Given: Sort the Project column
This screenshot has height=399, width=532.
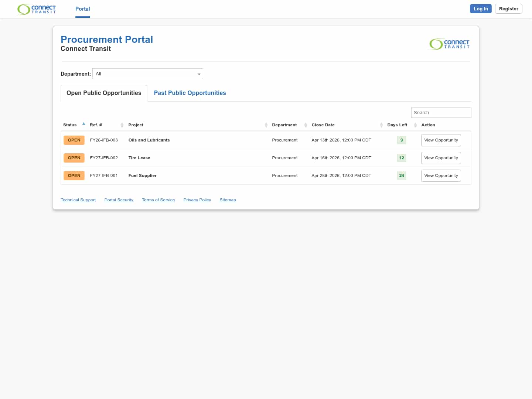Looking at the screenshot, I should 266,125.
